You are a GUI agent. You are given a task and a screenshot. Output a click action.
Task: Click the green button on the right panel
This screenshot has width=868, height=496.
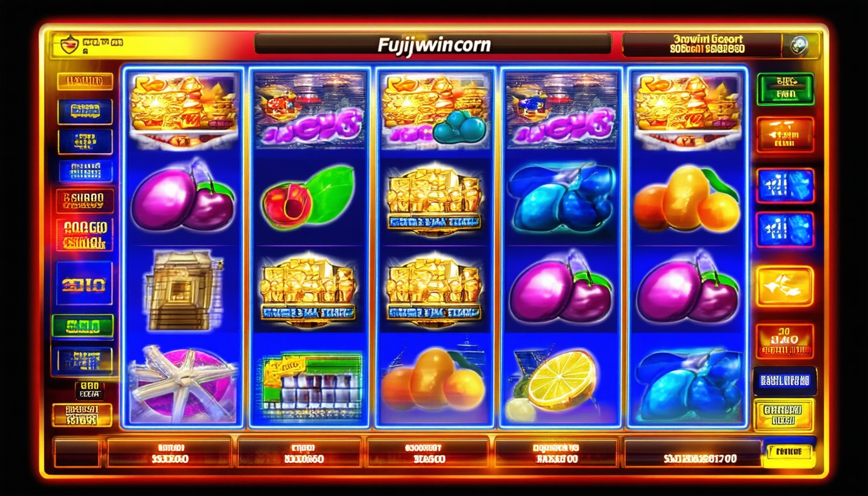tap(785, 88)
